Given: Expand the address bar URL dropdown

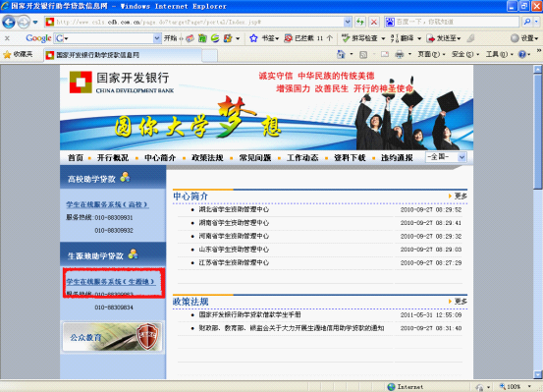Looking at the screenshot, I should (x=348, y=22).
